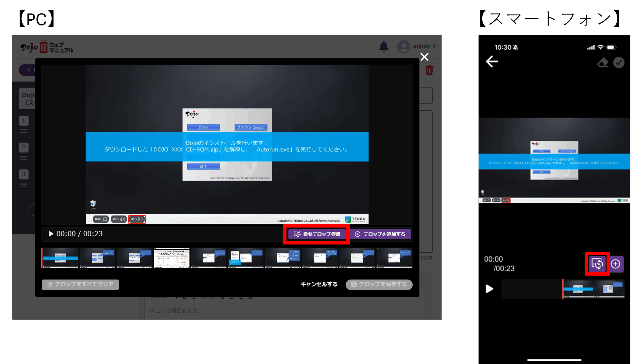Click キャンセルする link
The image size is (643, 364).
(x=319, y=284)
